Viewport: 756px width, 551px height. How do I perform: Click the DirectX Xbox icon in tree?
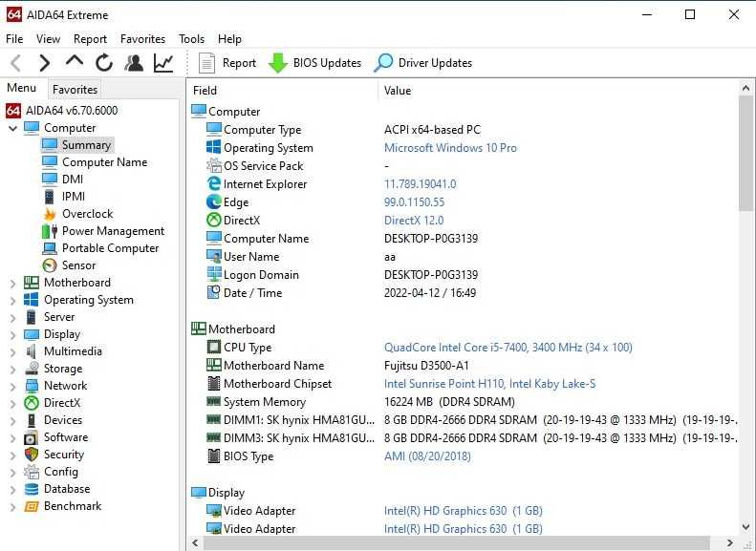click(x=32, y=403)
